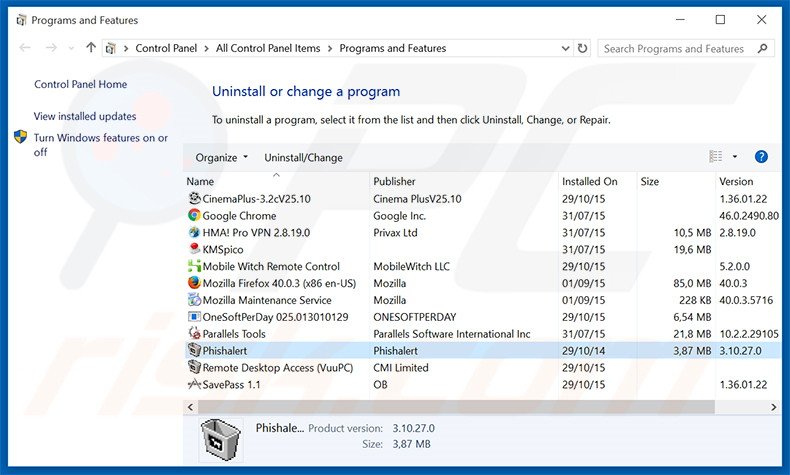Click publisher CMI Limited cell
Image resolution: width=790 pixels, height=475 pixels.
point(401,368)
